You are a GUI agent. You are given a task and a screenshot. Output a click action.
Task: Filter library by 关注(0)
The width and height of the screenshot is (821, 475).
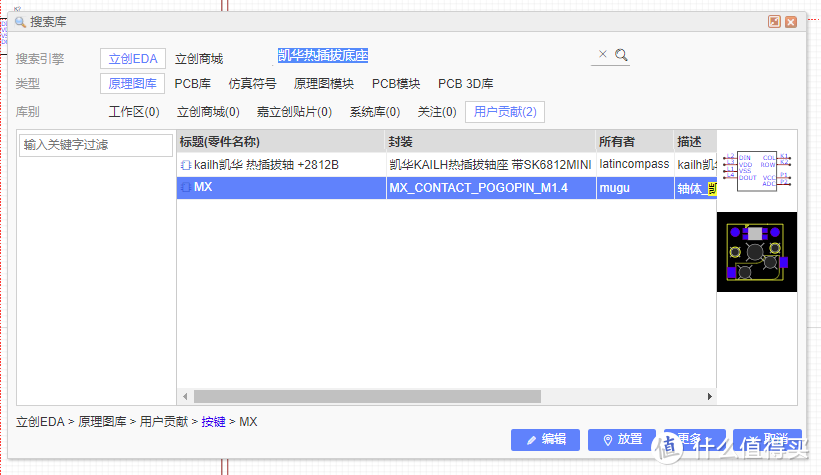pyautogui.click(x=437, y=112)
